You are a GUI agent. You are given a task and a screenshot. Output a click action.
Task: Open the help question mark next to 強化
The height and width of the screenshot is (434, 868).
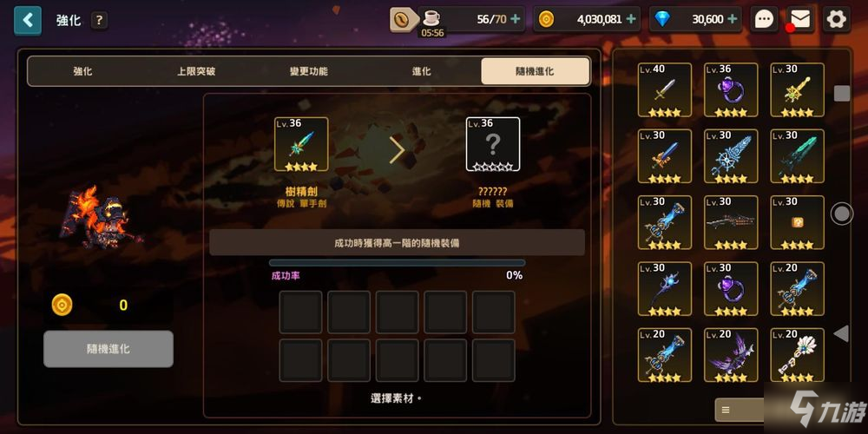click(x=99, y=21)
